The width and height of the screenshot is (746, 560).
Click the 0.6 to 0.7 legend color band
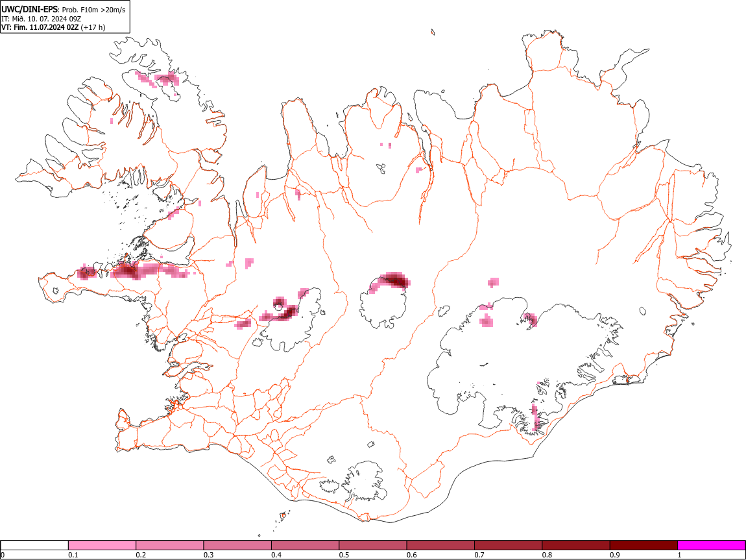[440, 545]
